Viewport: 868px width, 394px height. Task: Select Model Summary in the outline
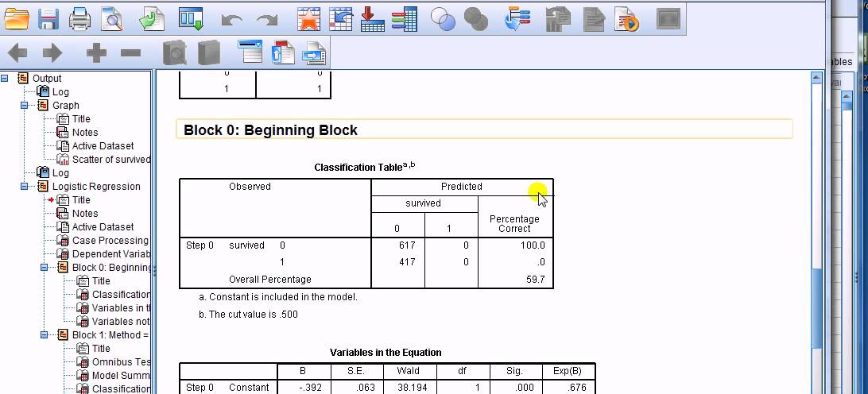coord(122,375)
